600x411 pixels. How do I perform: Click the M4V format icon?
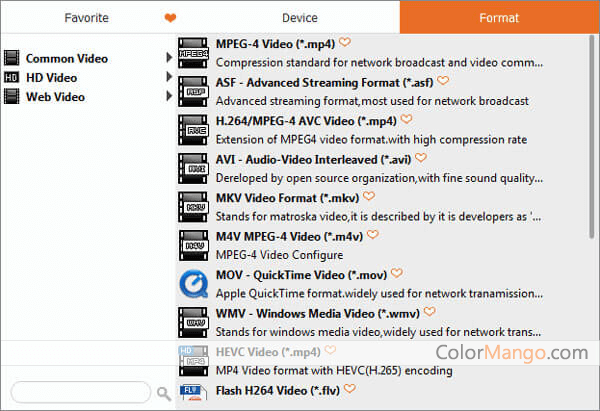click(193, 245)
